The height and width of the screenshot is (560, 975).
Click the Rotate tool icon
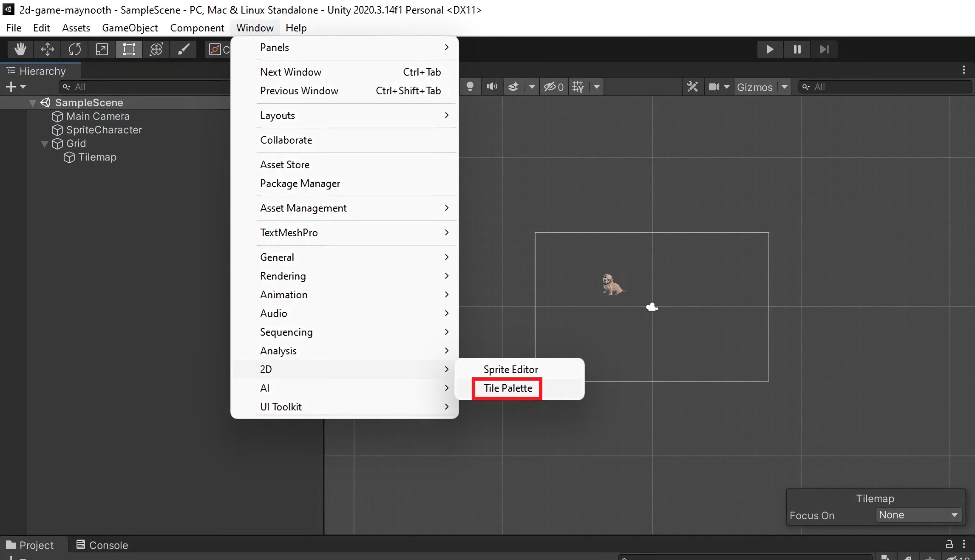[x=74, y=48]
